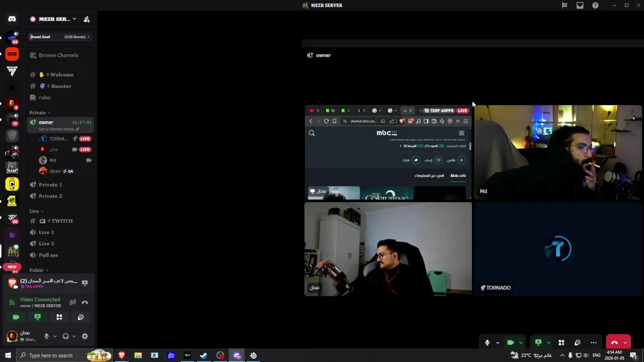Click noise suppression icon beside Video Connected
Image resolution: width=644 pixels, height=362 pixels.
click(73, 302)
